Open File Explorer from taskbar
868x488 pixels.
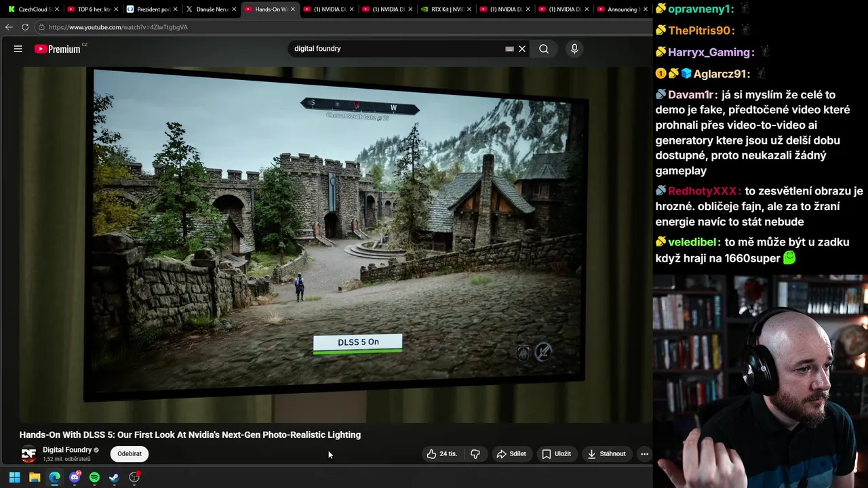[x=35, y=477]
